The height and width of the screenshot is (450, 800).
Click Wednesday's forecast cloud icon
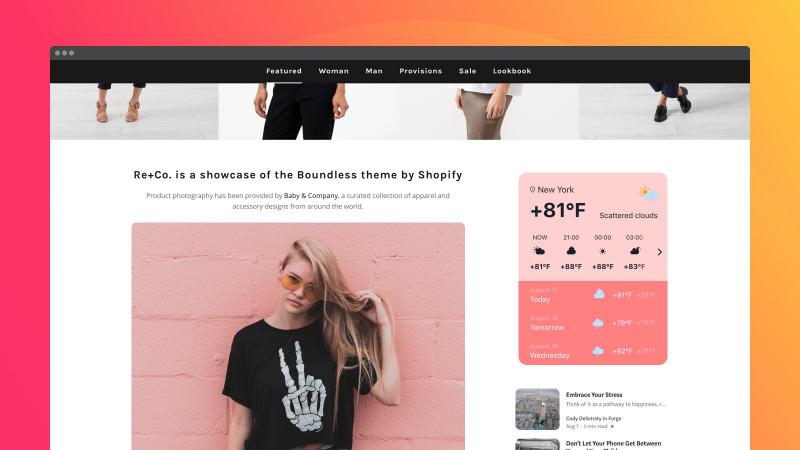(598, 351)
